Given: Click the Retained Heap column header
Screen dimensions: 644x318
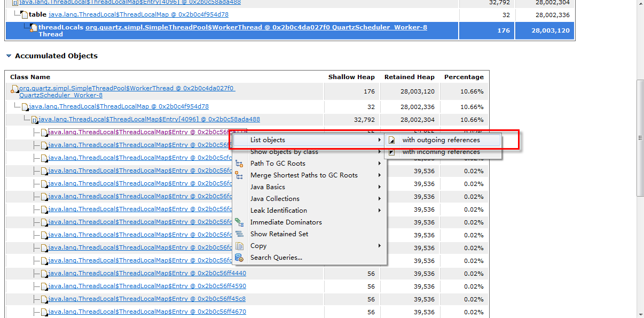Looking at the screenshot, I should tap(409, 77).
